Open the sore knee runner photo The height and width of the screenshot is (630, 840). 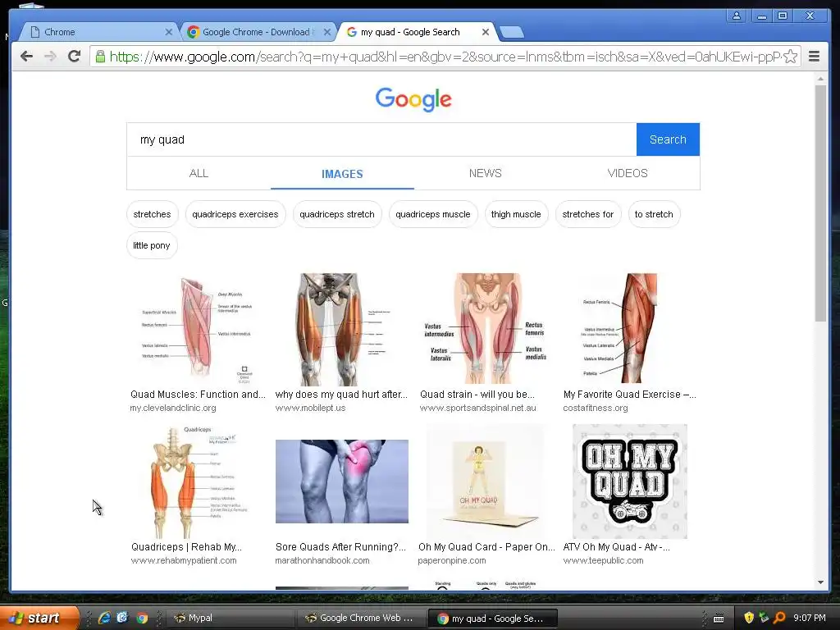[x=342, y=481]
